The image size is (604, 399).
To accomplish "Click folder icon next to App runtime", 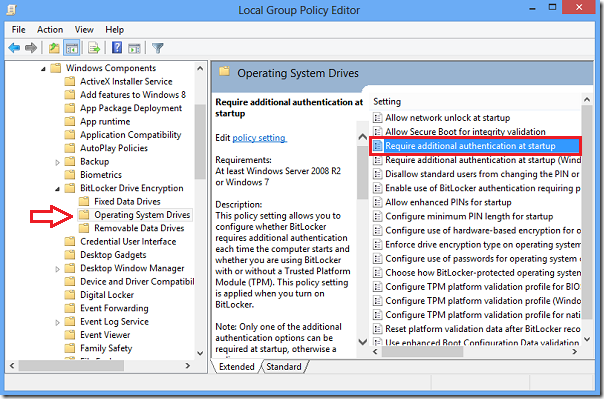I will click(70, 122).
